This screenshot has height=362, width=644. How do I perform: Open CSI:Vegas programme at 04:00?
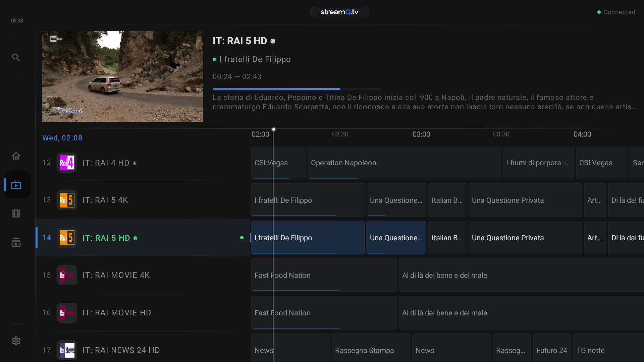(602, 163)
